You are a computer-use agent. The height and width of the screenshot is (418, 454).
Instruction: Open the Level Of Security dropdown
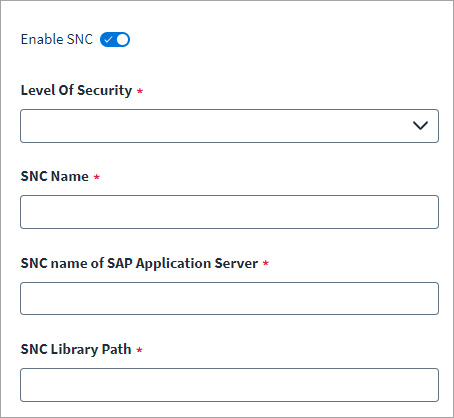(229, 126)
